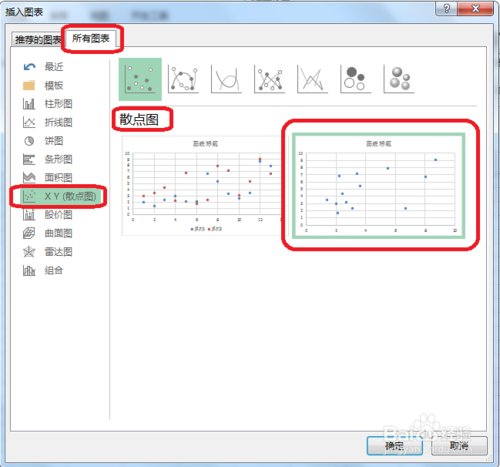Viewport: 500px width, 467px height.
Task: Open the 雷达图 radar chart category
Action: click(48, 252)
